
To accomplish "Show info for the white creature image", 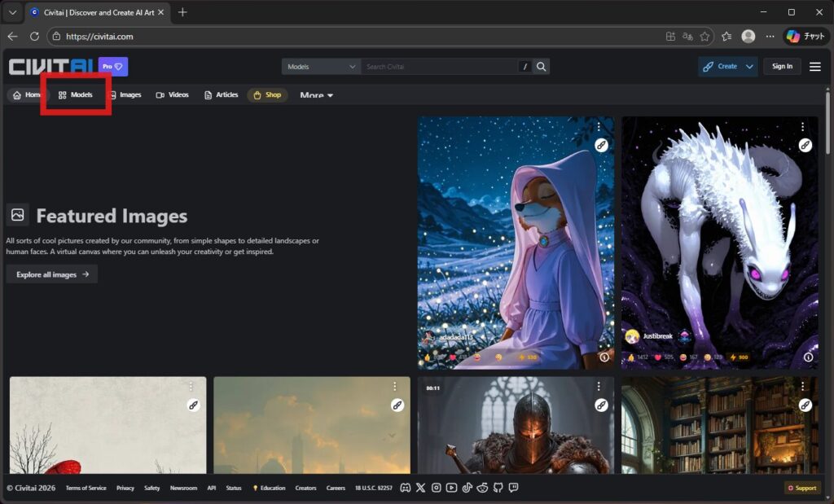I will coord(808,357).
